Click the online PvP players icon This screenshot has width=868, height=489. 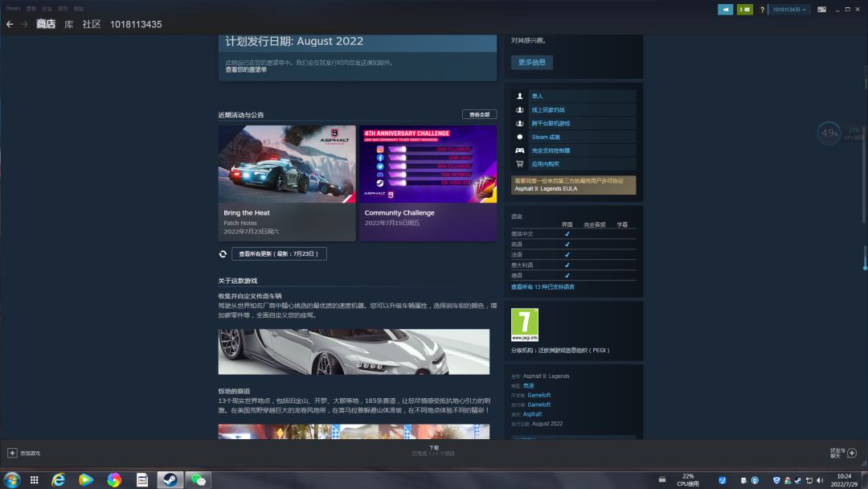click(519, 109)
